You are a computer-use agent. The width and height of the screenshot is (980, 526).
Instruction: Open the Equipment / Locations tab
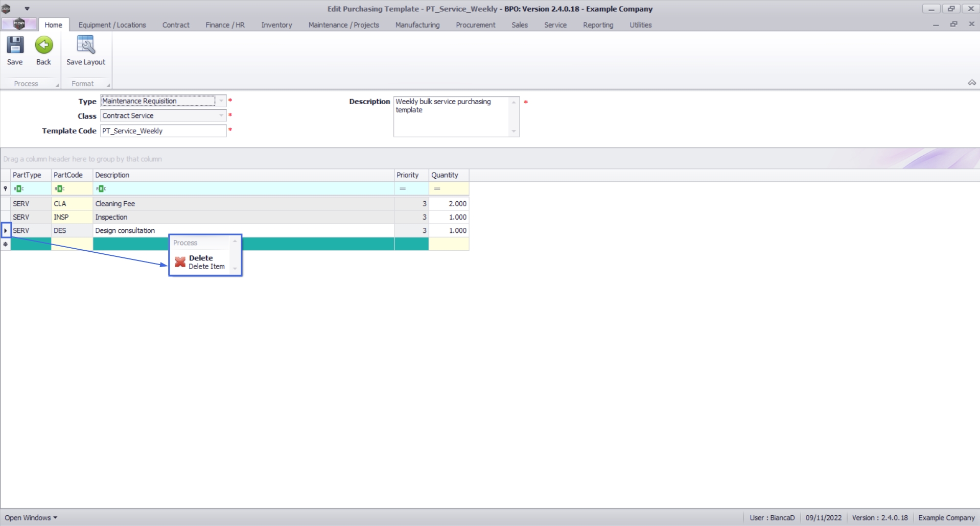(x=112, y=25)
